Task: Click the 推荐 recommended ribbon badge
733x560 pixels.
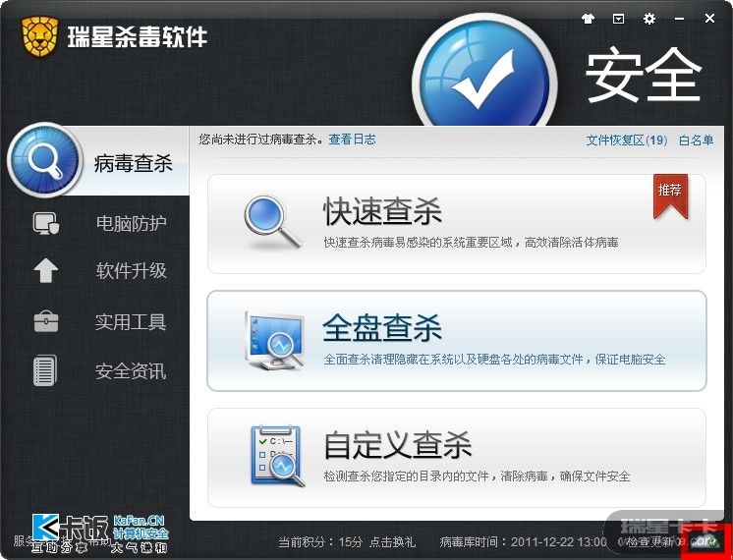Action: tap(670, 196)
